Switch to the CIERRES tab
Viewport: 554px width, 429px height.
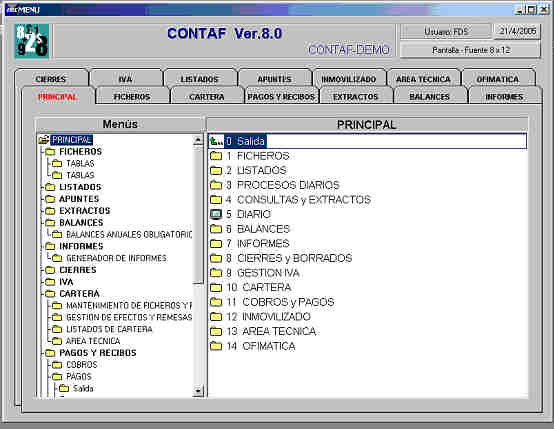coord(51,78)
